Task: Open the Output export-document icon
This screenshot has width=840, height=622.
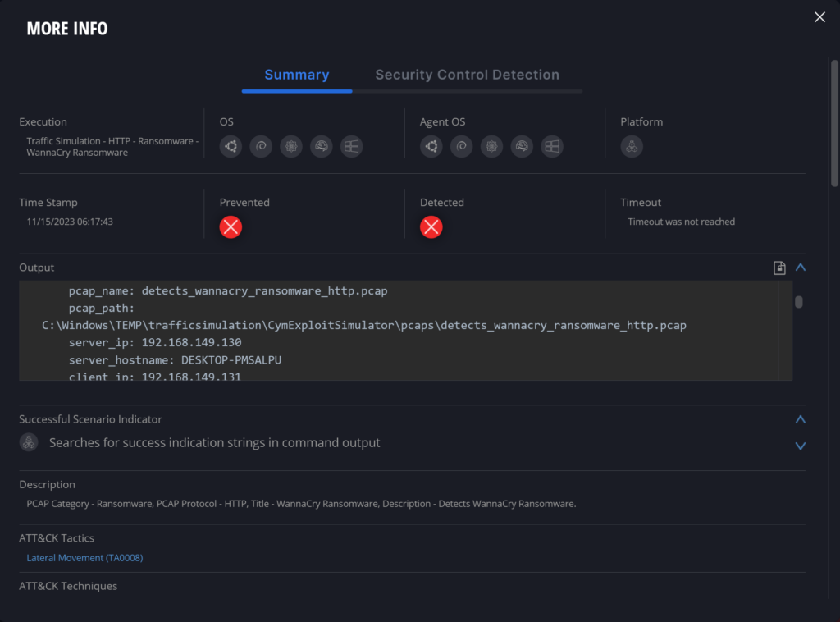Action: coord(779,268)
